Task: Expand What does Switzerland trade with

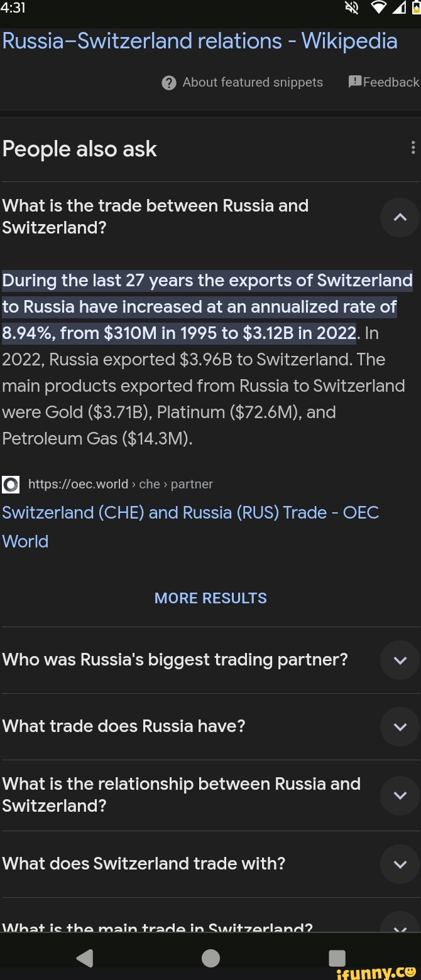Action: 400,864
